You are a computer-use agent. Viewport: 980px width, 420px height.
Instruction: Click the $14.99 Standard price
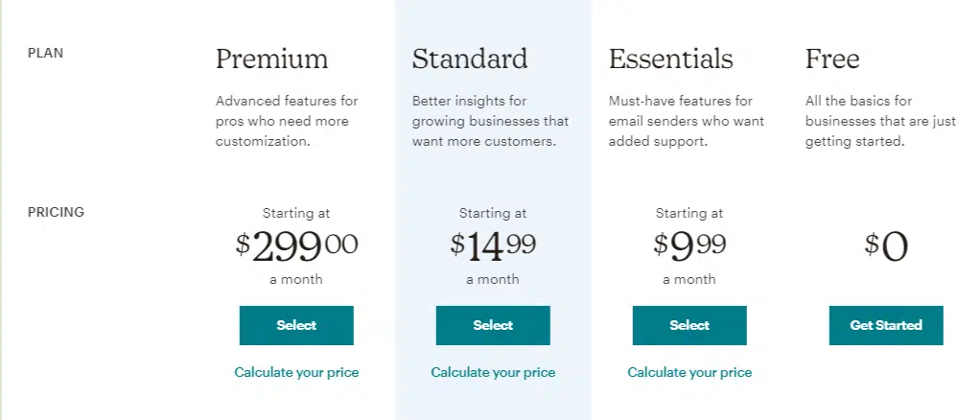pyautogui.click(x=493, y=246)
